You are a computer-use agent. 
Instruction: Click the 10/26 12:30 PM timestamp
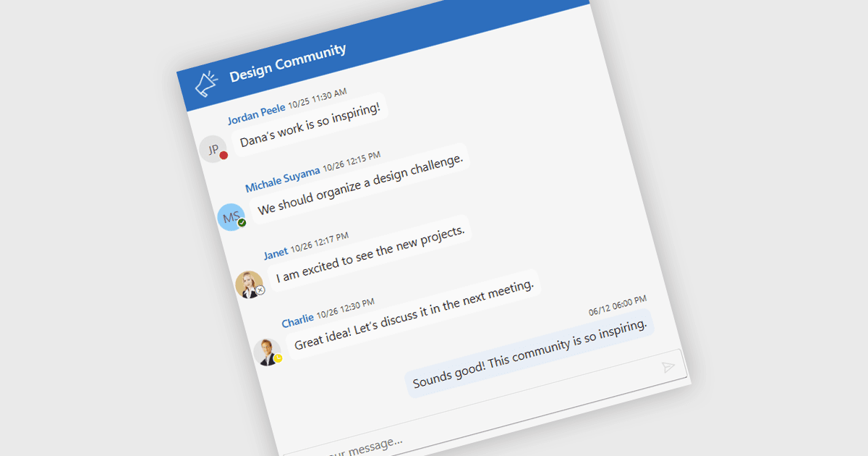tap(345, 308)
